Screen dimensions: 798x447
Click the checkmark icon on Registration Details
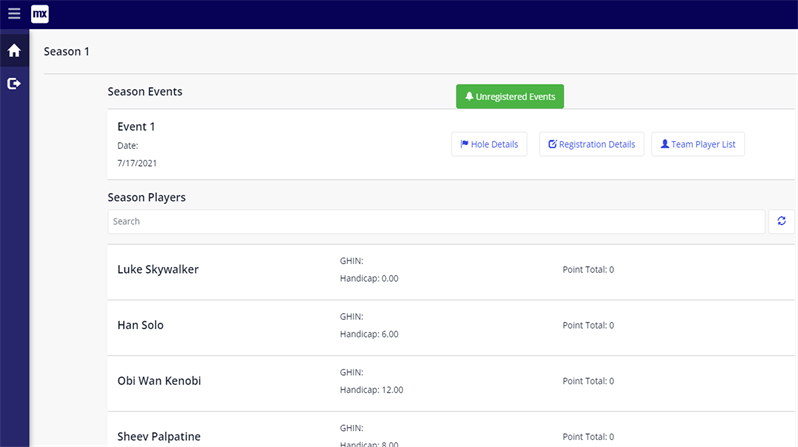click(552, 144)
